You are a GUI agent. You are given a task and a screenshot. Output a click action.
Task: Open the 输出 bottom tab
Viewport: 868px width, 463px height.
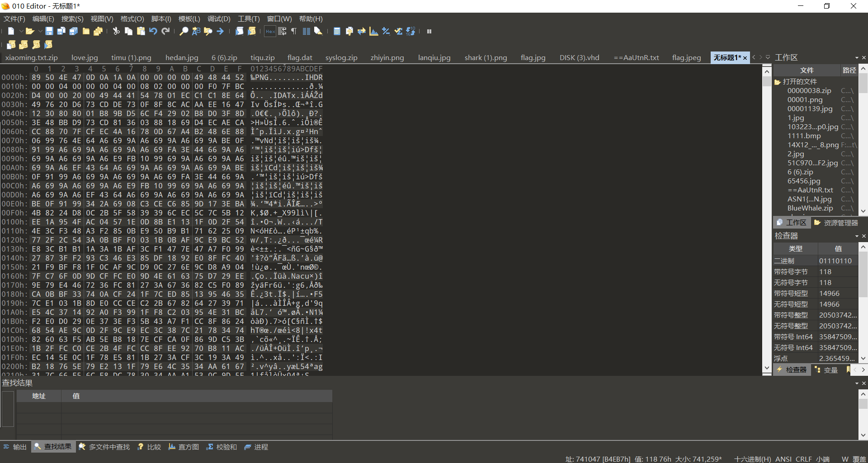[x=15, y=447]
